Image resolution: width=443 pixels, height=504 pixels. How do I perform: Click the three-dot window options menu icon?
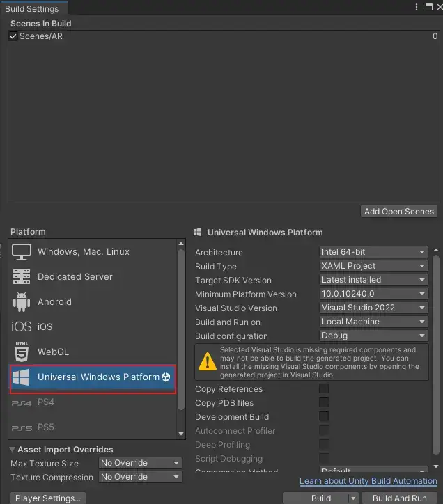tap(415, 7)
